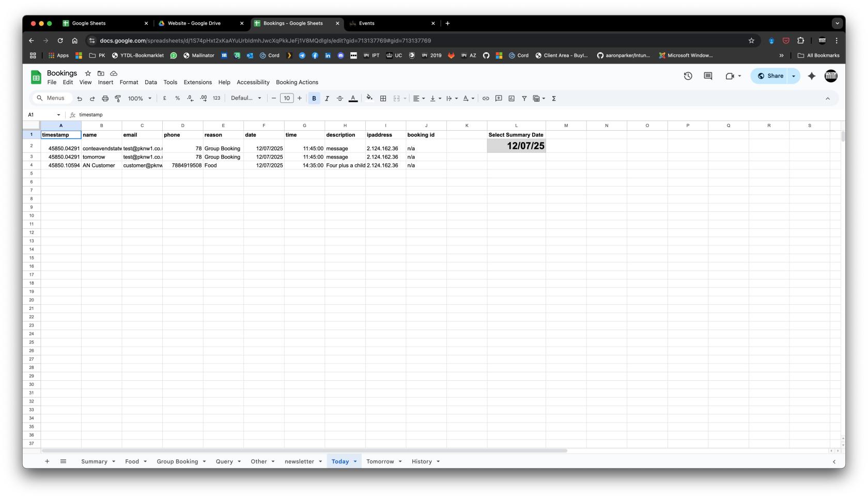Open the Events browser tab
The height and width of the screenshot is (498, 868).
point(392,23)
